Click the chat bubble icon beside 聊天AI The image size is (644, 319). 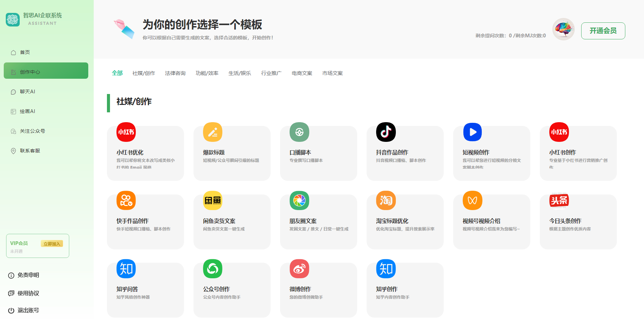[13, 92]
